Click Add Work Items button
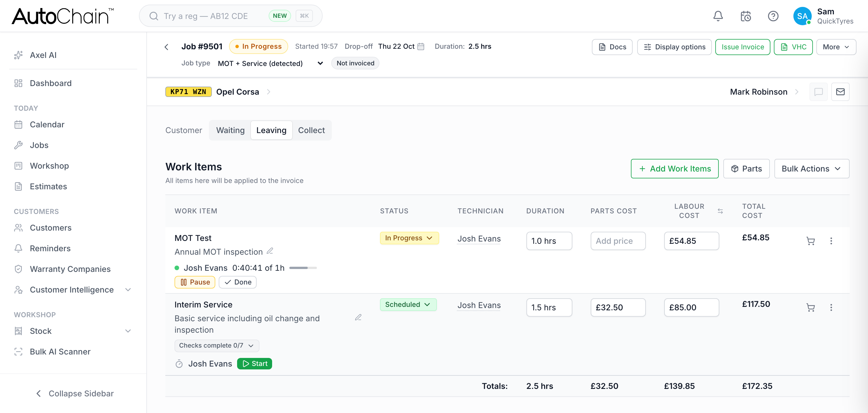Viewport: 868px width, 413px height. point(675,169)
